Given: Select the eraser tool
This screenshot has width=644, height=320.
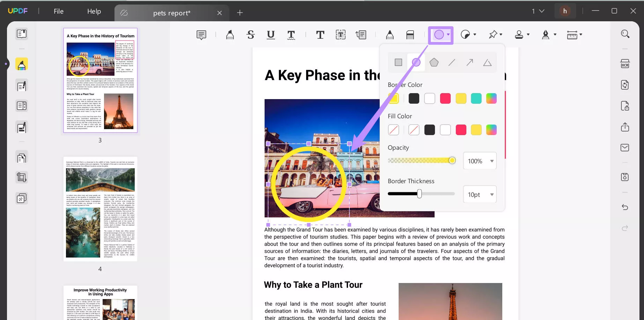Looking at the screenshot, I should (x=410, y=35).
